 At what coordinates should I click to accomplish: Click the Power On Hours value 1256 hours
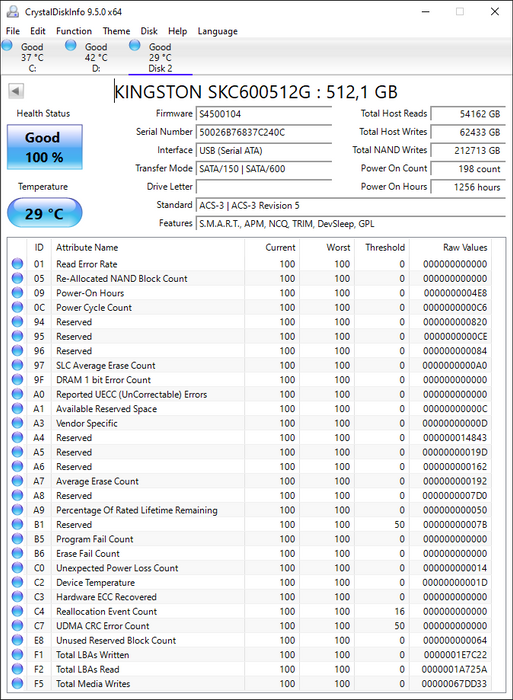[468, 187]
